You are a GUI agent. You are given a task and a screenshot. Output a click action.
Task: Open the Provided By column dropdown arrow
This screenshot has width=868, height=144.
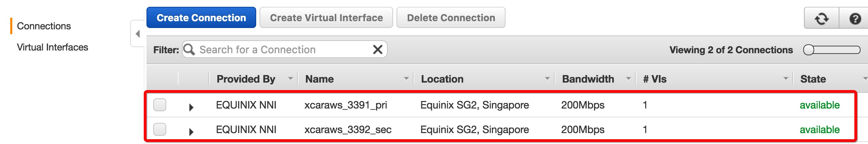point(290,79)
